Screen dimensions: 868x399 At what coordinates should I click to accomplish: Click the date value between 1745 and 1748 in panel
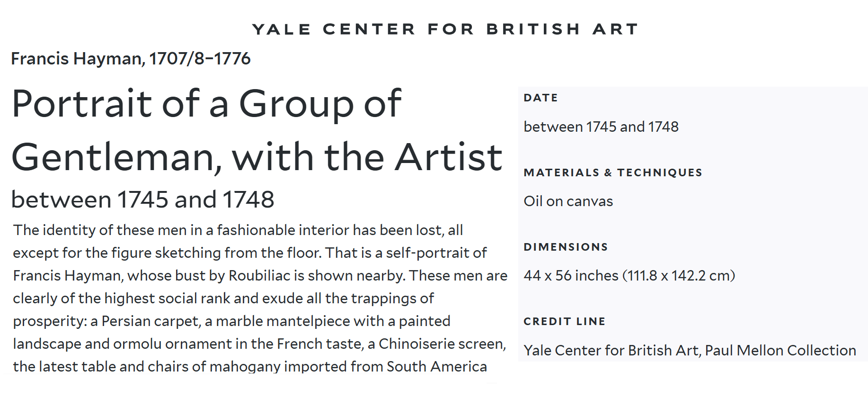tap(601, 127)
